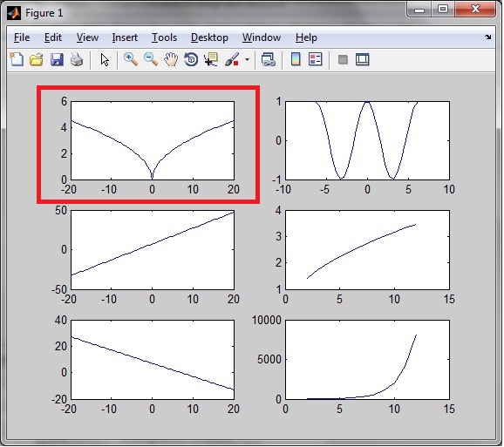Click the New Figure toolbar icon

pyautogui.click(x=17, y=59)
